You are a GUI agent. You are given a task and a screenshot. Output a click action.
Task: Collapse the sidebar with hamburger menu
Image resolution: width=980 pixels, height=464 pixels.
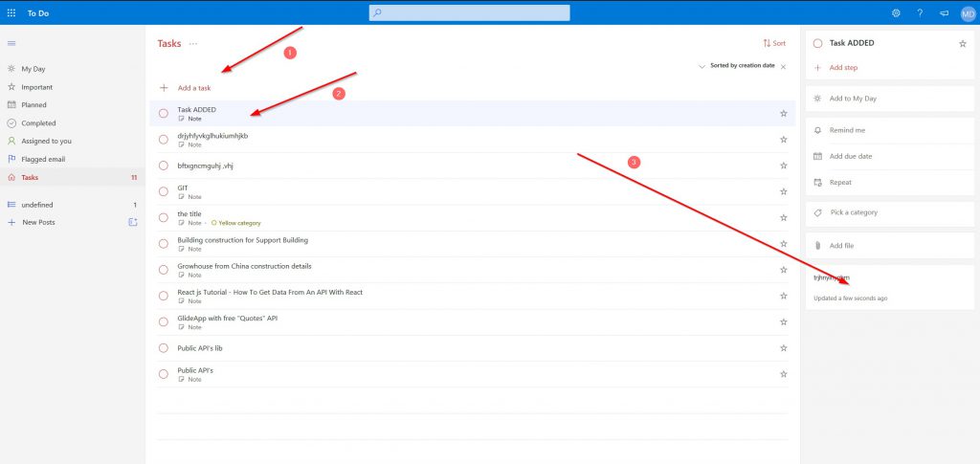point(11,44)
